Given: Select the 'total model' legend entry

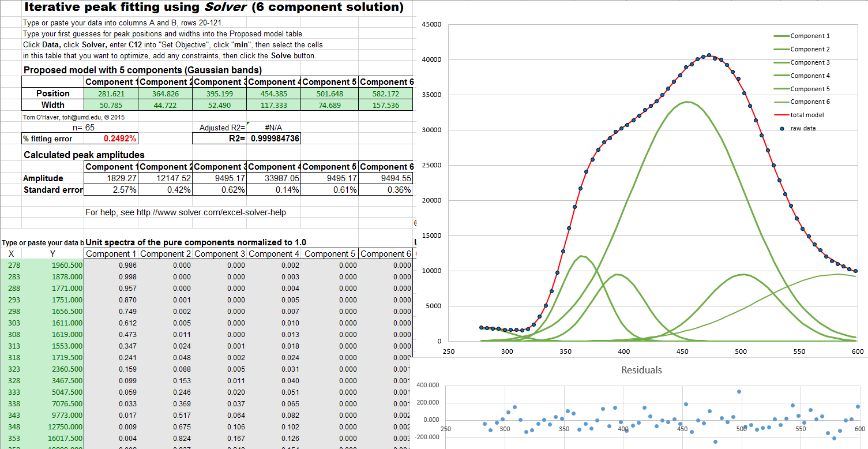Looking at the screenshot, I should 807,115.
